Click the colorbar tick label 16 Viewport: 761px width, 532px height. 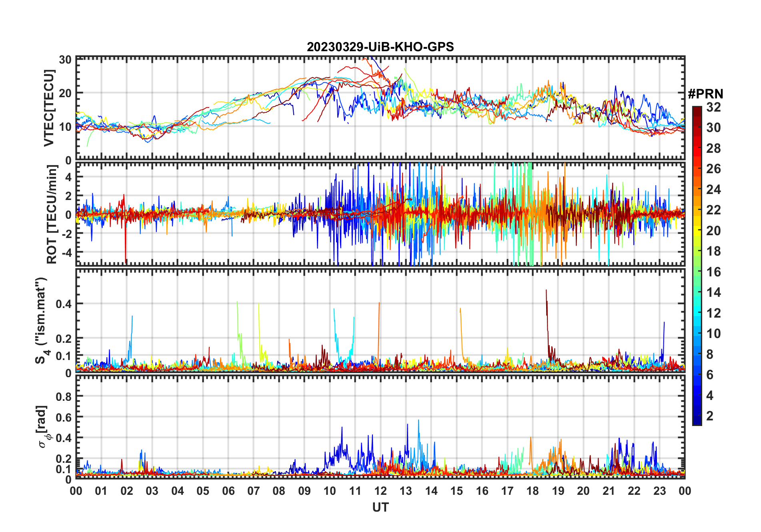713,272
